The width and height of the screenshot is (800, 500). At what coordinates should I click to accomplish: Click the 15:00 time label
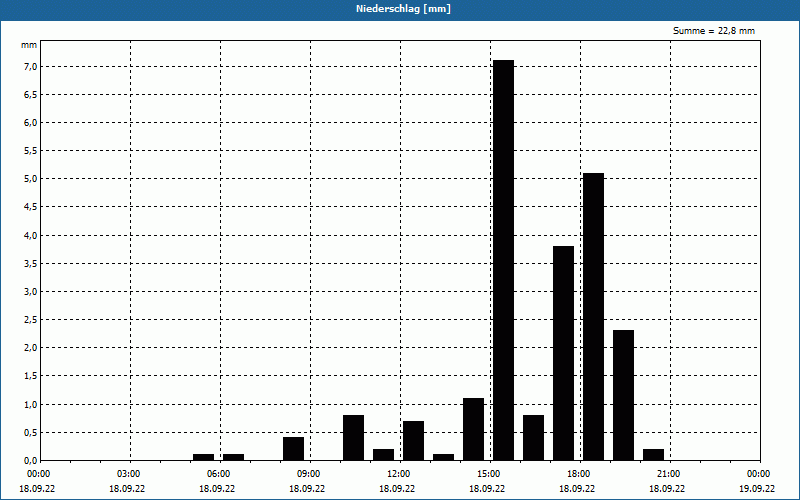point(489,474)
